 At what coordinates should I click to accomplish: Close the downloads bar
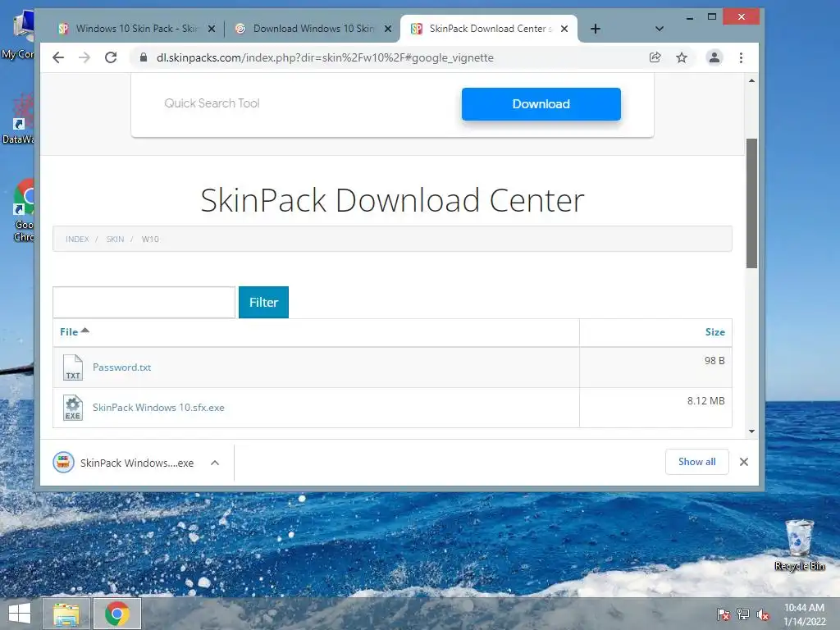pyautogui.click(x=743, y=462)
